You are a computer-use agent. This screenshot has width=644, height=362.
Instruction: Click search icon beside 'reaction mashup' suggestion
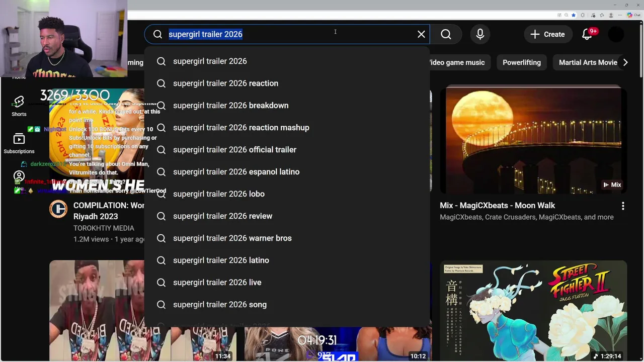[x=161, y=128]
